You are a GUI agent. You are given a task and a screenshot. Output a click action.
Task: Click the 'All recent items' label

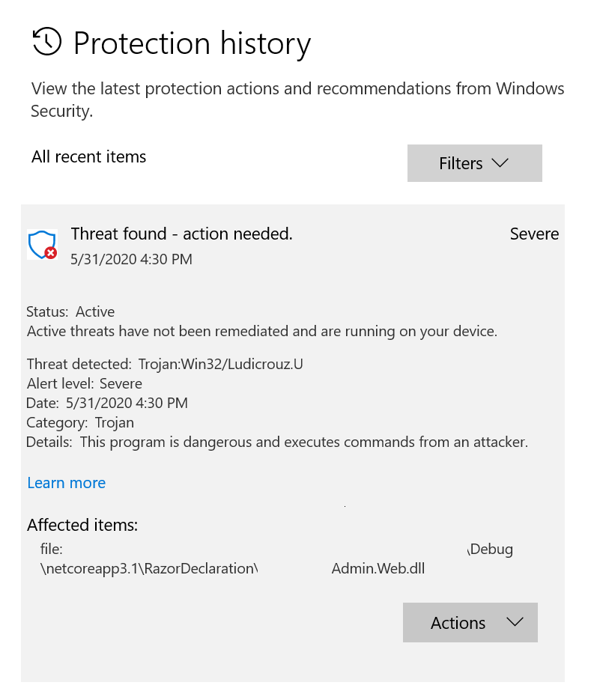click(x=88, y=157)
